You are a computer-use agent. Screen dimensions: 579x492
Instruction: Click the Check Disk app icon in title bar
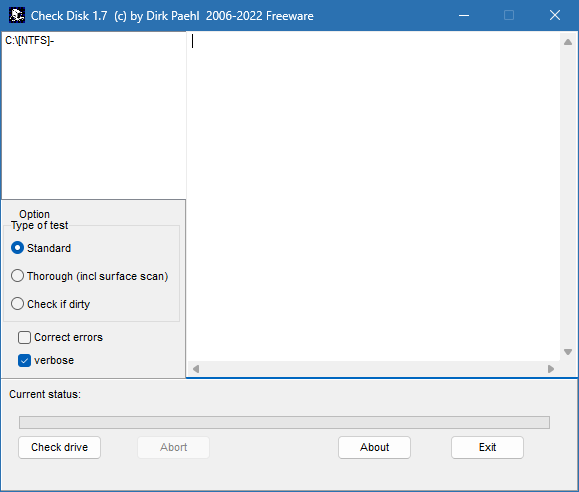point(17,16)
